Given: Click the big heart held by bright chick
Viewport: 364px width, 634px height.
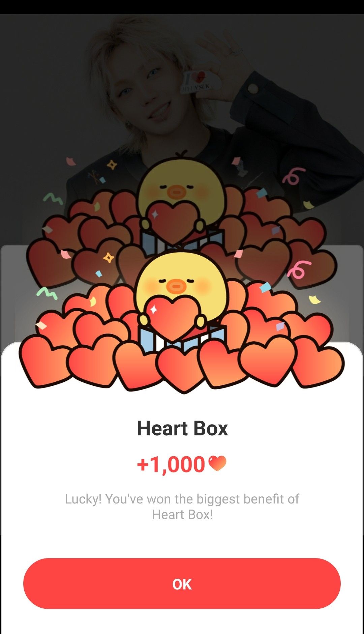Looking at the screenshot, I should click(x=173, y=317).
